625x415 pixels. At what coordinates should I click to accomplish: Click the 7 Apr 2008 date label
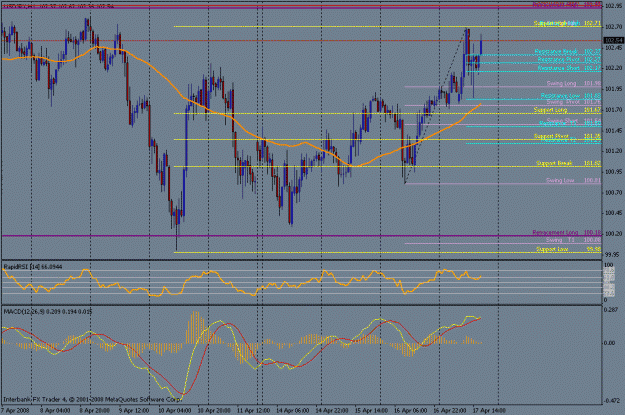pos(16,410)
